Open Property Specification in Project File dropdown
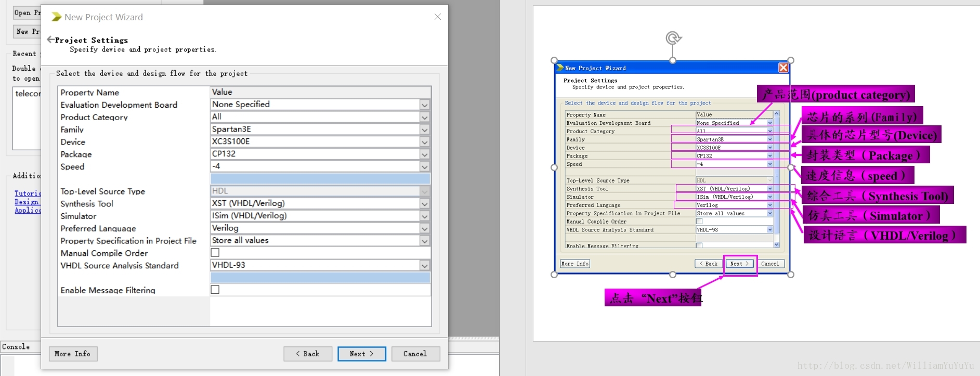 pyautogui.click(x=425, y=241)
